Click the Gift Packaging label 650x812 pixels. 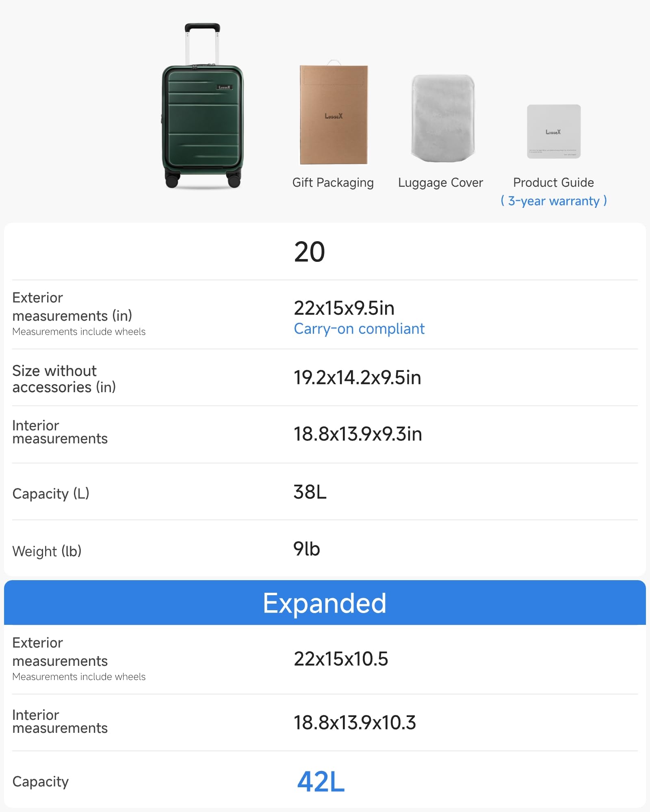point(333,183)
